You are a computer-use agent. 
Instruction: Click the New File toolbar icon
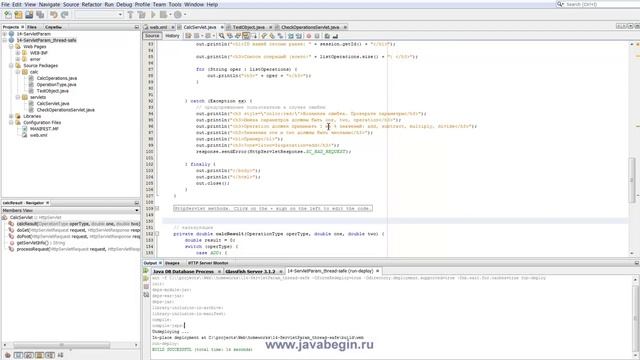8,15
